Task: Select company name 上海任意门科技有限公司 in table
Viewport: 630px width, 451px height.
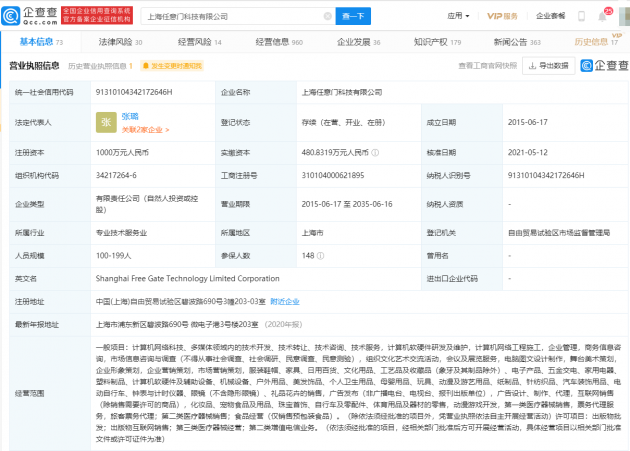Action: pos(342,92)
